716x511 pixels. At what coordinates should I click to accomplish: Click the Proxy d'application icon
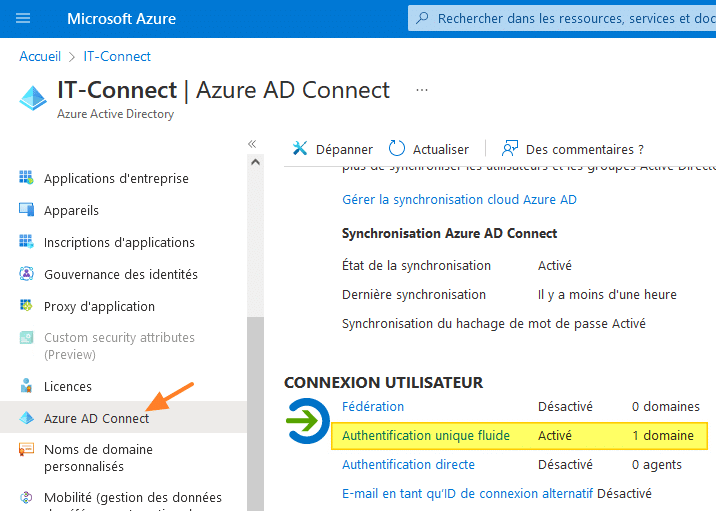[26, 306]
